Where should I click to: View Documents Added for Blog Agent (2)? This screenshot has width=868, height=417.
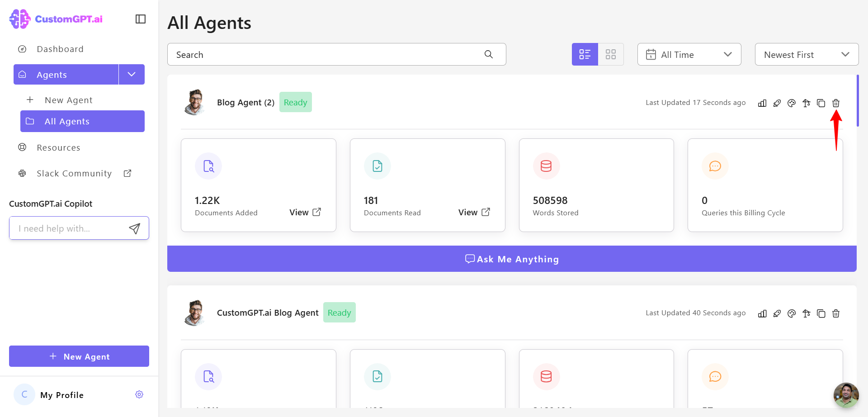point(305,212)
